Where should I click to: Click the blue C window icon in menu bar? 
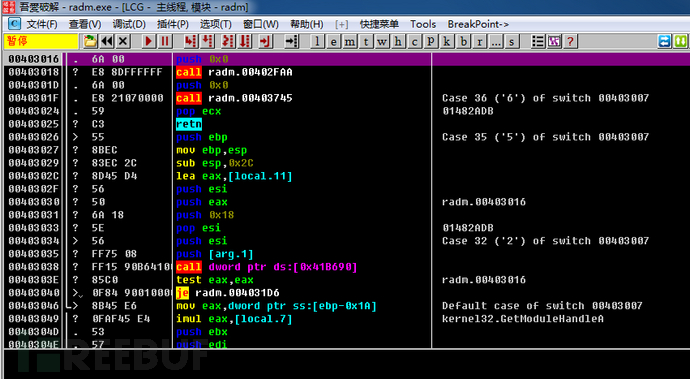[x=15, y=24]
